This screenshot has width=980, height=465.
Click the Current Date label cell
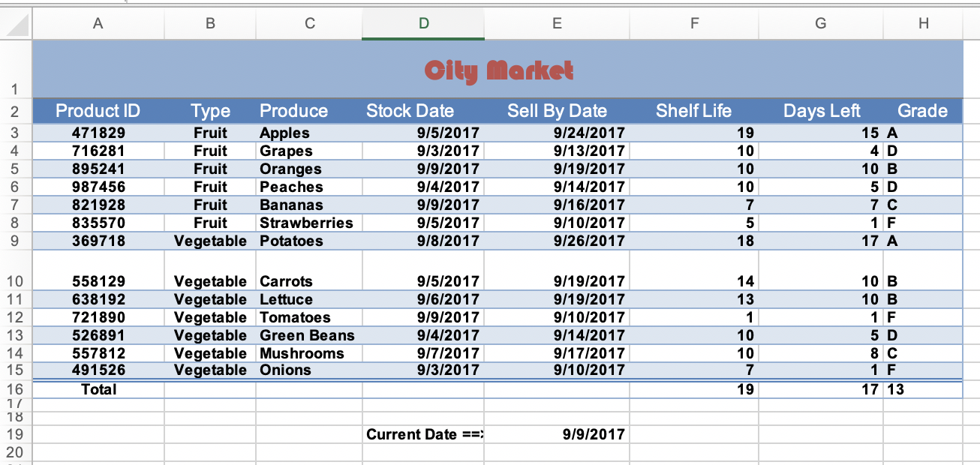pyautogui.click(x=422, y=434)
